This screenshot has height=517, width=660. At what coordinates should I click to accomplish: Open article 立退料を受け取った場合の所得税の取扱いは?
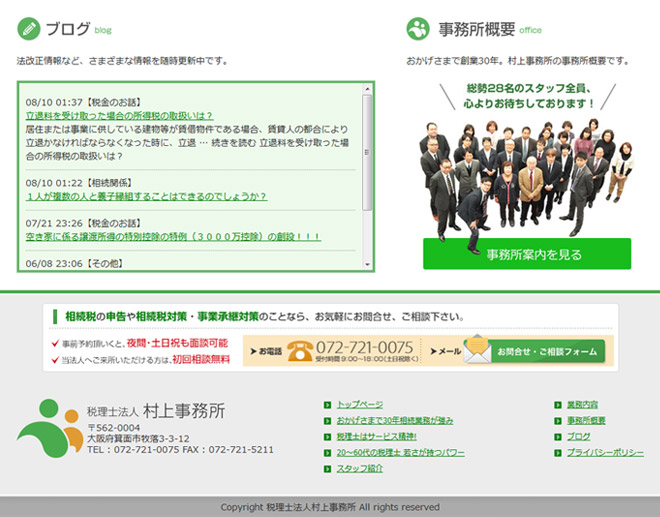[x=119, y=116]
